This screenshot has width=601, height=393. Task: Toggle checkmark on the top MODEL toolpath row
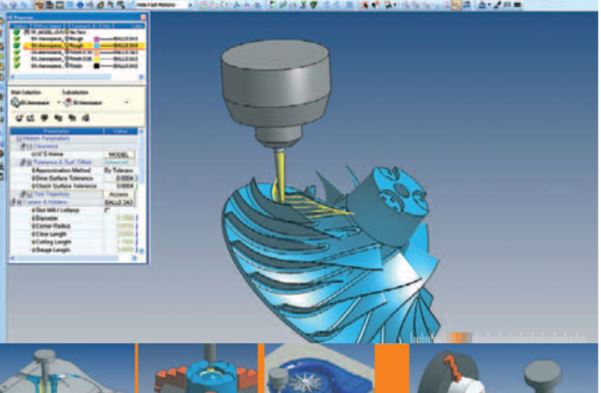(16, 33)
